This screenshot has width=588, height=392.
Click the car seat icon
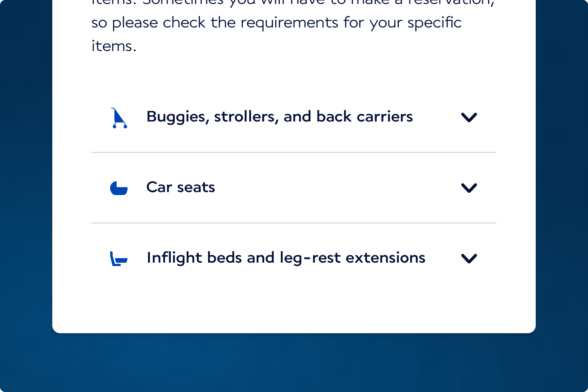(x=119, y=188)
